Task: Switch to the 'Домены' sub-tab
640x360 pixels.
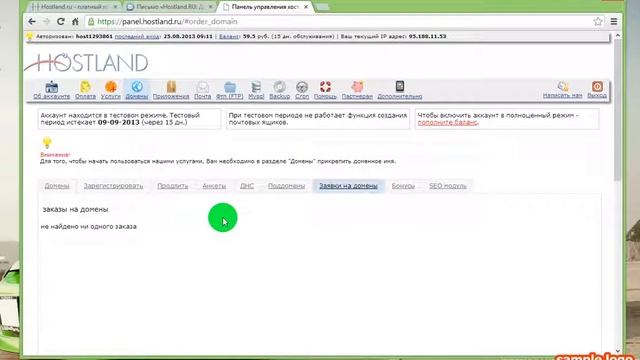Action: point(57,186)
